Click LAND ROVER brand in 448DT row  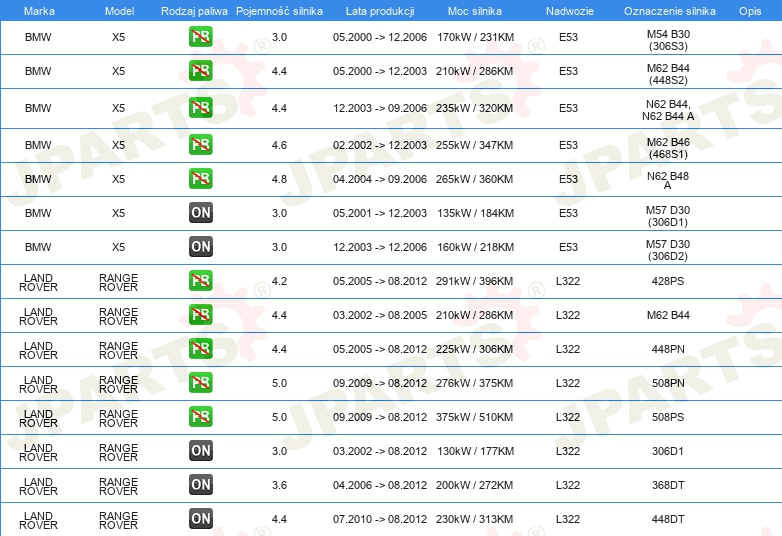38,520
